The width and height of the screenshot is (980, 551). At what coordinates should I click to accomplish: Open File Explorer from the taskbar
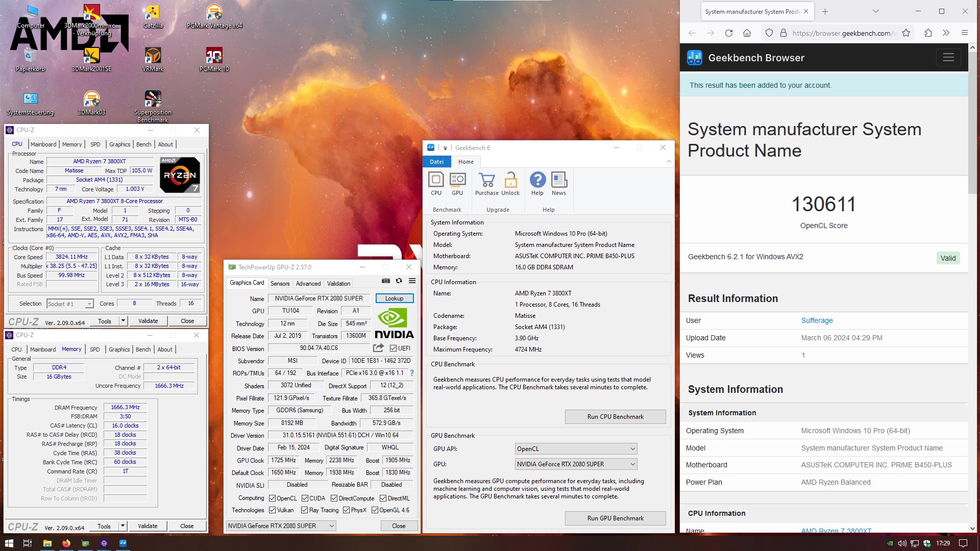[47, 543]
